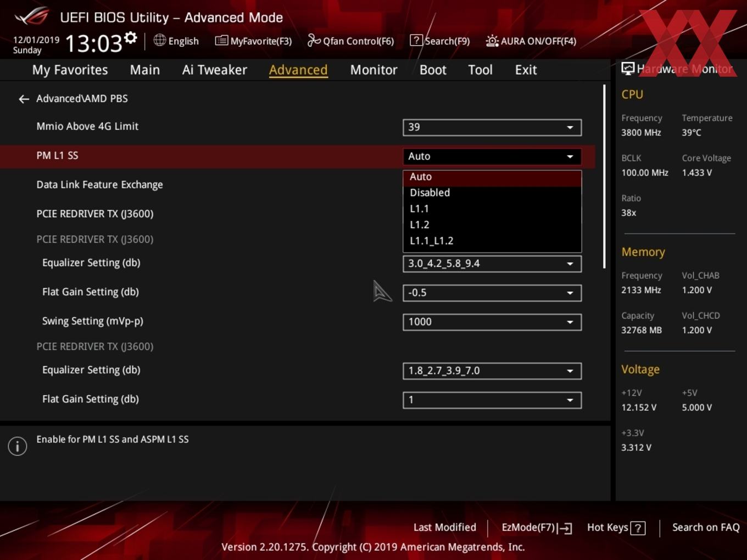Screen dimensions: 747x560
Task: Open MyFavorite(F3) list icon
Action: [221, 41]
